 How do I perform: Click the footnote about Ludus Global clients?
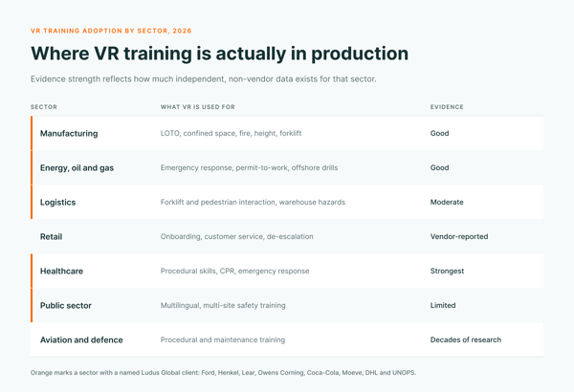[223, 373]
